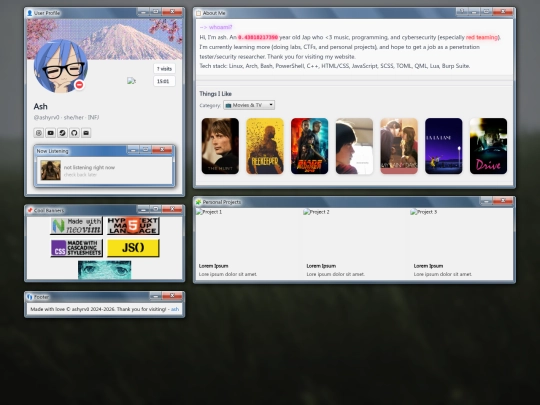Click the '15:01' time badge
This screenshot has width=540, height=405.
164,81
